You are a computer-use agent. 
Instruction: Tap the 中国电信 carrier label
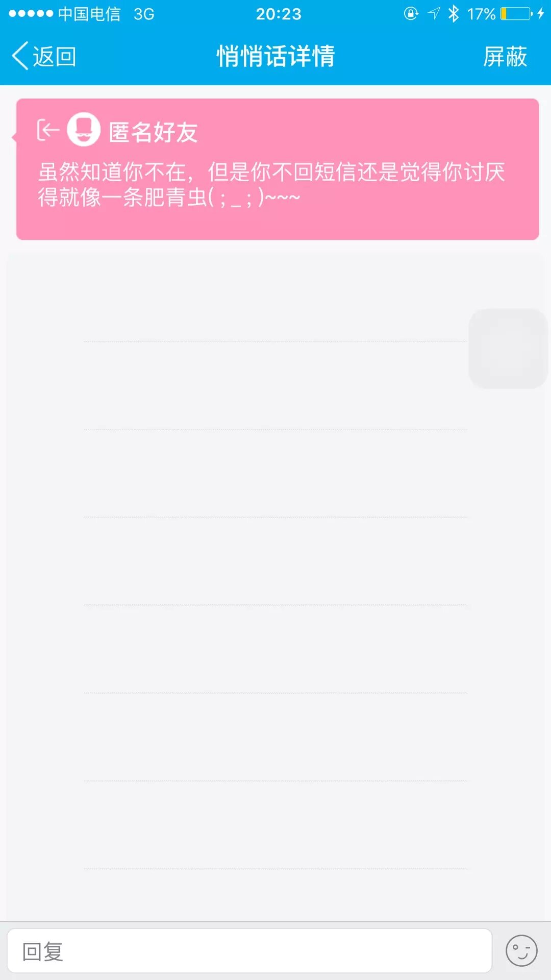[x=89, y=14]
